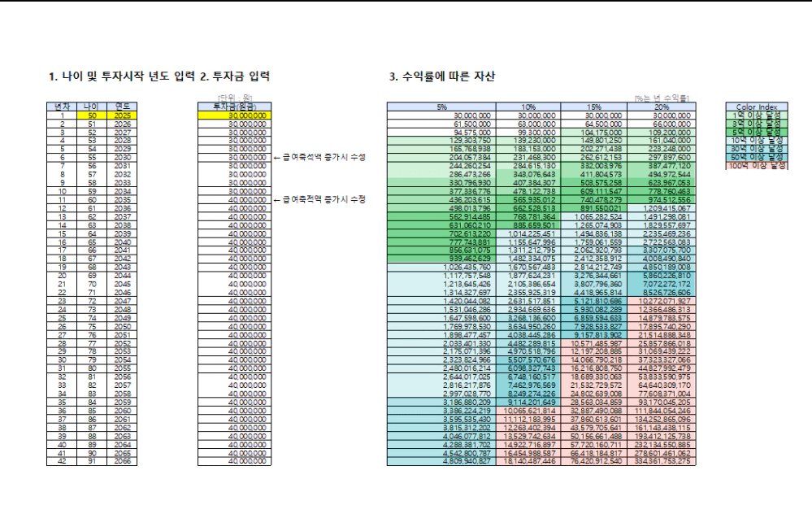Viewport: 812px width, 527px height.
Task: Select the asset value '18,140,487,446'
Action: [528, 461]
